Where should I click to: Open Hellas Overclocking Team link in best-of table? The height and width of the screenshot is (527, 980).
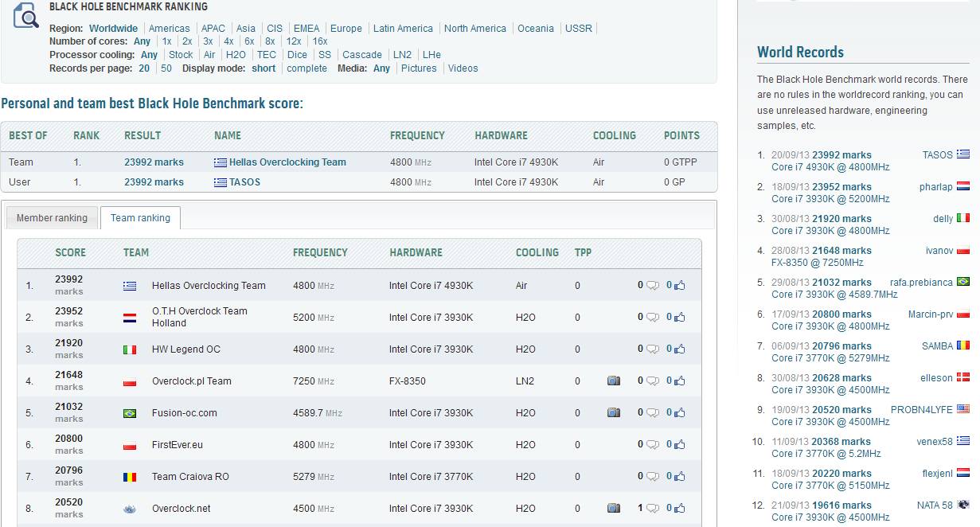[287, 162]
